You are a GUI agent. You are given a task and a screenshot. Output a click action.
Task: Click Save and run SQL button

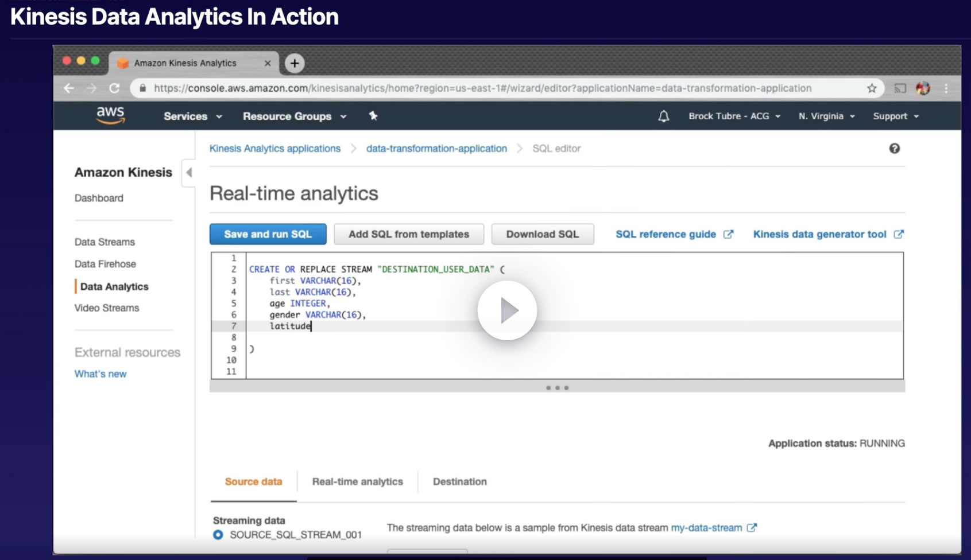tap(268, 234)
